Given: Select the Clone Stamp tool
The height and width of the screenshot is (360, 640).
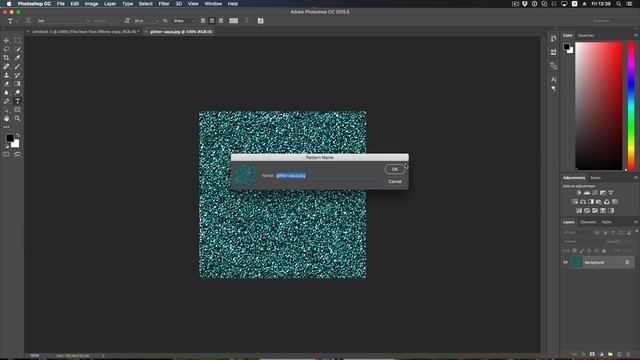Looking at the screenshot, I should coord(6,75).
